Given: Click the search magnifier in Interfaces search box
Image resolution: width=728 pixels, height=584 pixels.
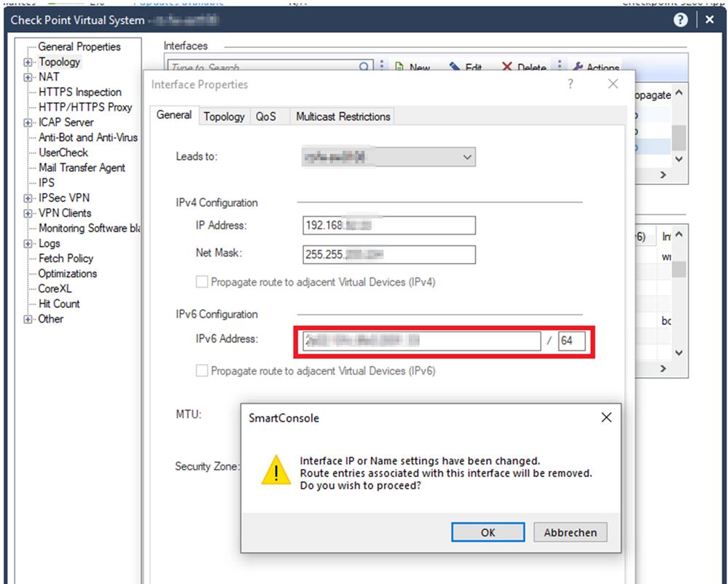Looking at the screenshot, I should (x=364, y=67).
